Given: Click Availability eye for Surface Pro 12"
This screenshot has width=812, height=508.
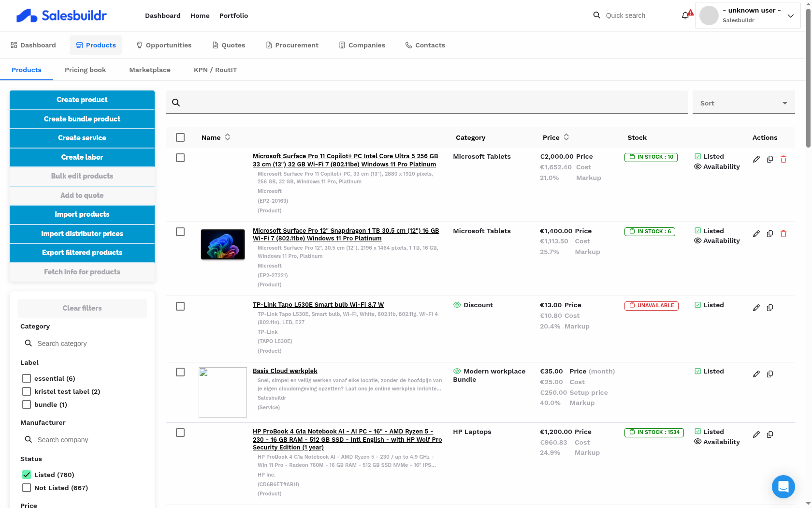Looking at the screenshot, I should coord(697,240).
